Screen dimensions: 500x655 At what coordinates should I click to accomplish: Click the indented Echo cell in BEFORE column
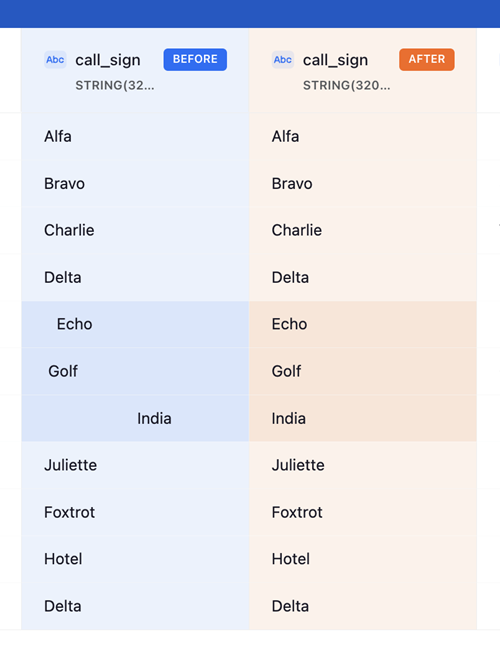[135, 325]
